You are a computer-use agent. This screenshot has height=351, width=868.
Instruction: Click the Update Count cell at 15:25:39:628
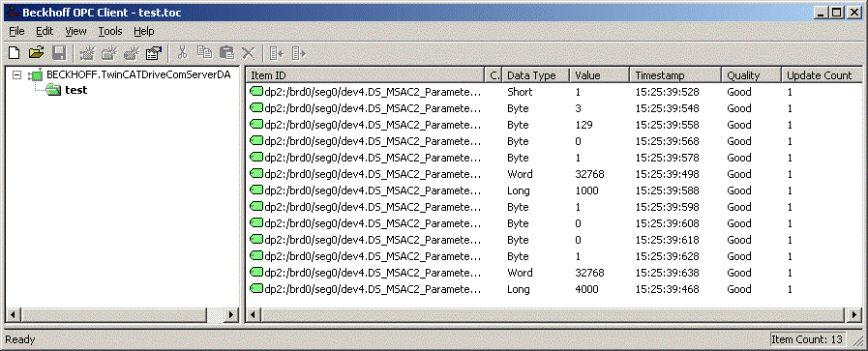coord(790,256)
